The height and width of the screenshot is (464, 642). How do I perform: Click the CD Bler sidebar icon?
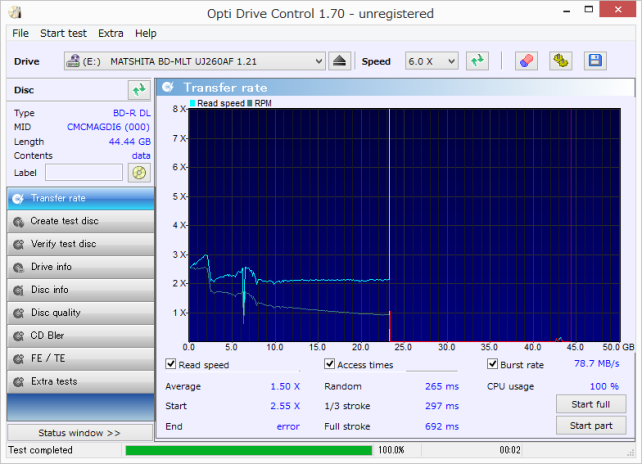18,336
